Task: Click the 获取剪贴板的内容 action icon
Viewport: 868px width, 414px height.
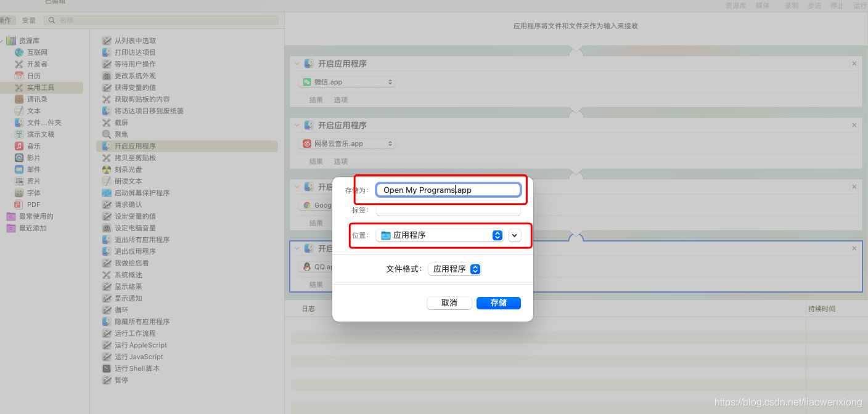Action: pyautogui.click(x=107, y=99)
